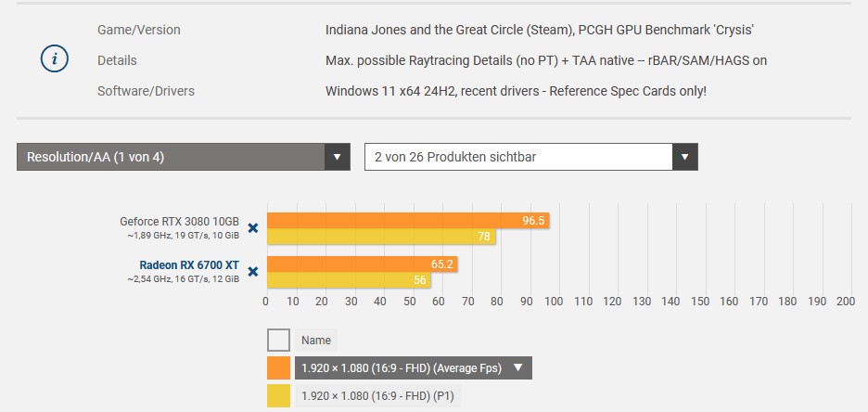This screenshot has height=412, width=868.
Task: Expand the 1.920 × 1.080 Average Fps selector
Action: tap(413, 367)
